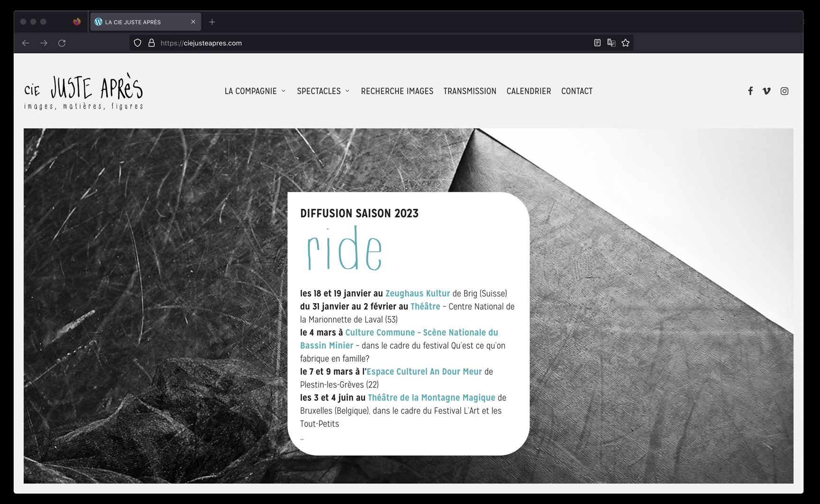
Task: Show site security padlock info
Action: 152,43
